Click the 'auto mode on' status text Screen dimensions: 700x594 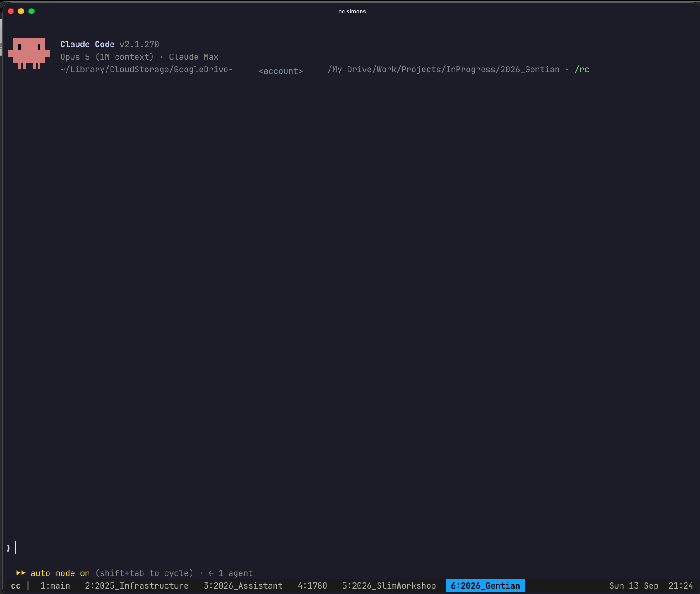[60, 573]
